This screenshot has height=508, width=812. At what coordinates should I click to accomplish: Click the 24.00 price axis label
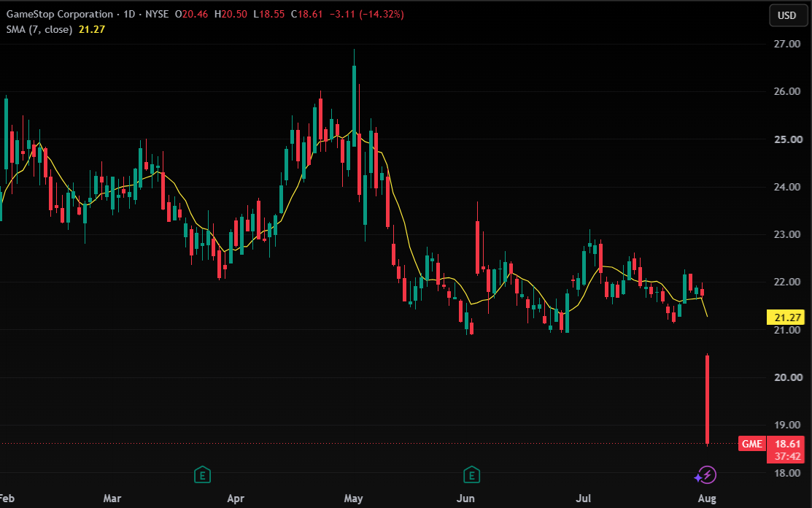click(x=786, y=187)
